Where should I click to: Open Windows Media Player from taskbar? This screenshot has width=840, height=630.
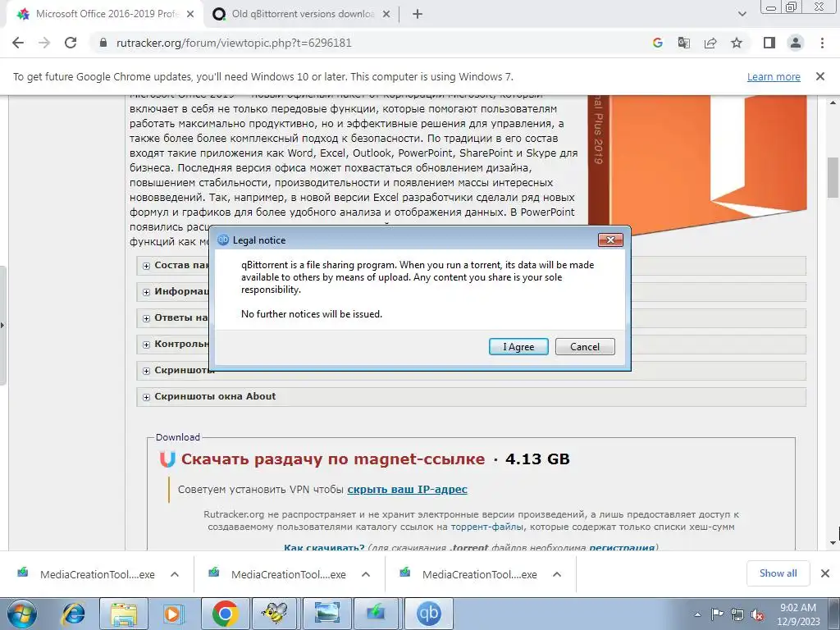[174, 614]
